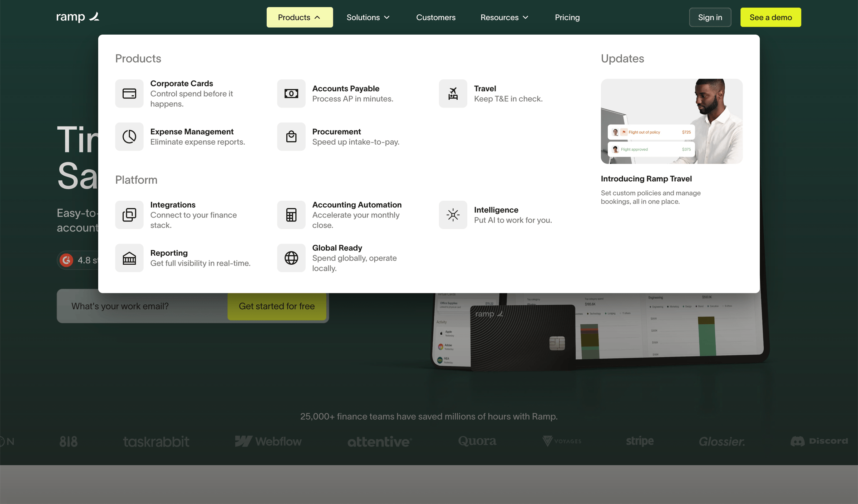Open the Pricing page
858x504 pixels.
[567, 17]
